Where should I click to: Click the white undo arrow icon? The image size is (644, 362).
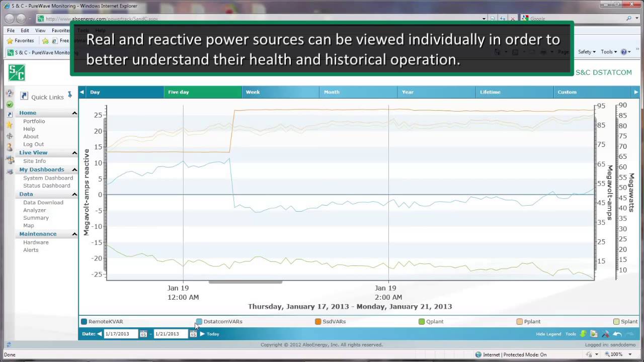[617, 334]
